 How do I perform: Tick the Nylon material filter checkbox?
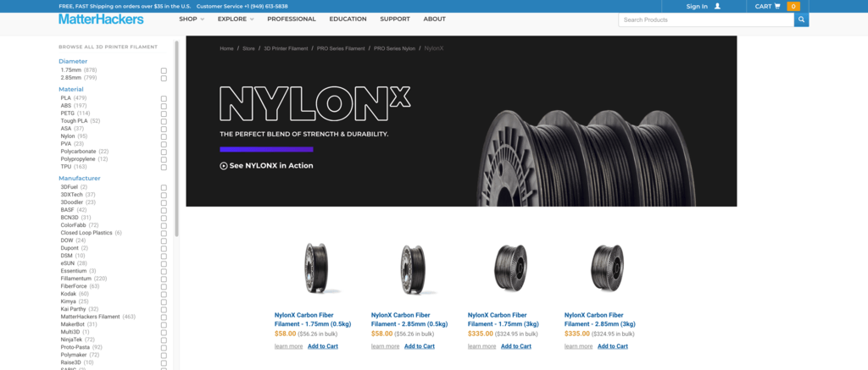click(x=164, y=136)
